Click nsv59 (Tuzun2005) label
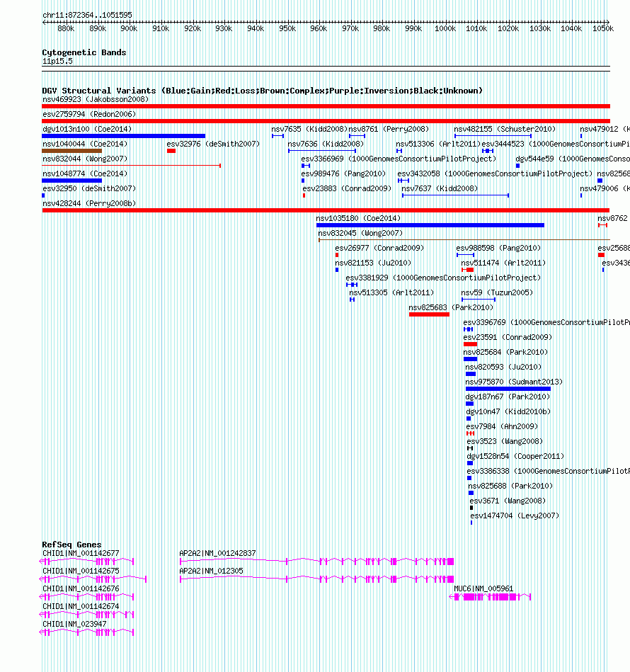The height and width of the screenshot is (672, 630). (497, 292)
